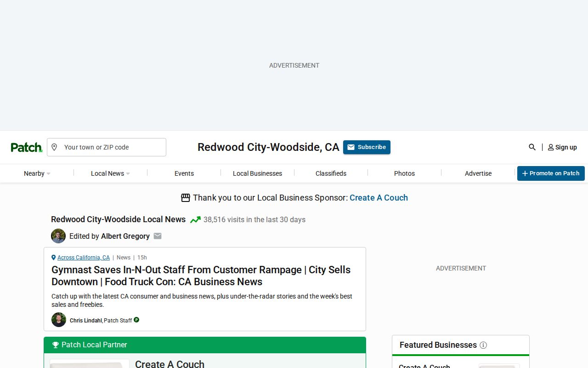588x368 pixels.
Task: Expand the Local News dropdown
Action: pos(110,173)
